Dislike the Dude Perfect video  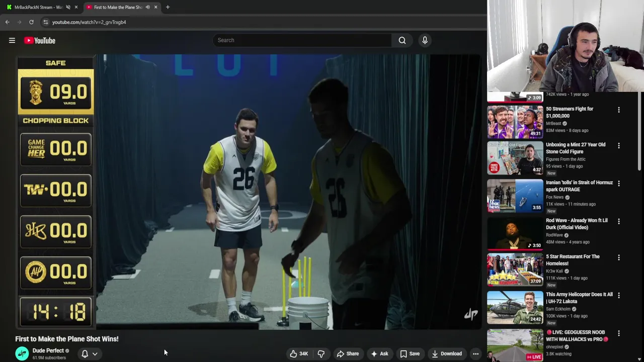[321, 353]
